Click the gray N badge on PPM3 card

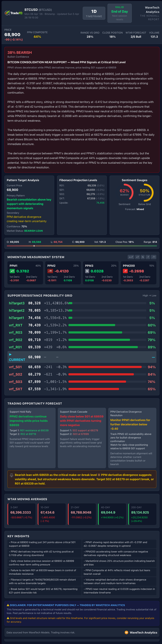(x=87, y=271)
